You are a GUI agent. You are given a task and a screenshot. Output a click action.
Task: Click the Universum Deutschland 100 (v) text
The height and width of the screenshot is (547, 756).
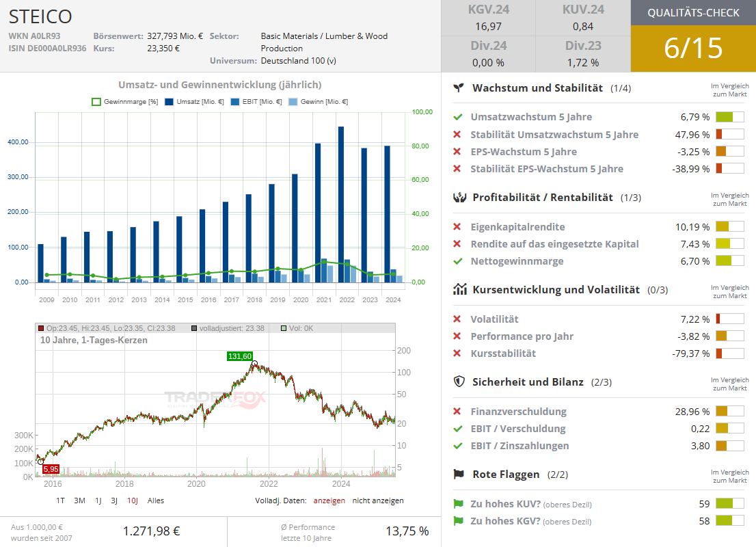point(299,61)
